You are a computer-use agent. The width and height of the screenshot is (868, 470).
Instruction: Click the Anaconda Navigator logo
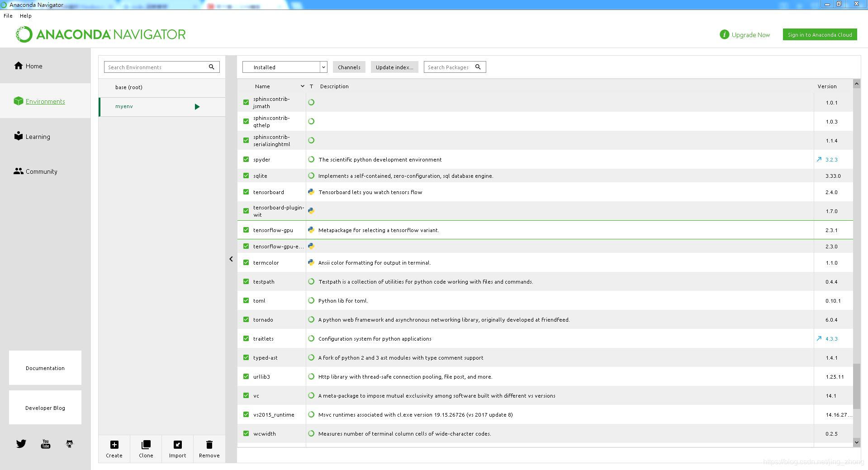tap(100, 34)
